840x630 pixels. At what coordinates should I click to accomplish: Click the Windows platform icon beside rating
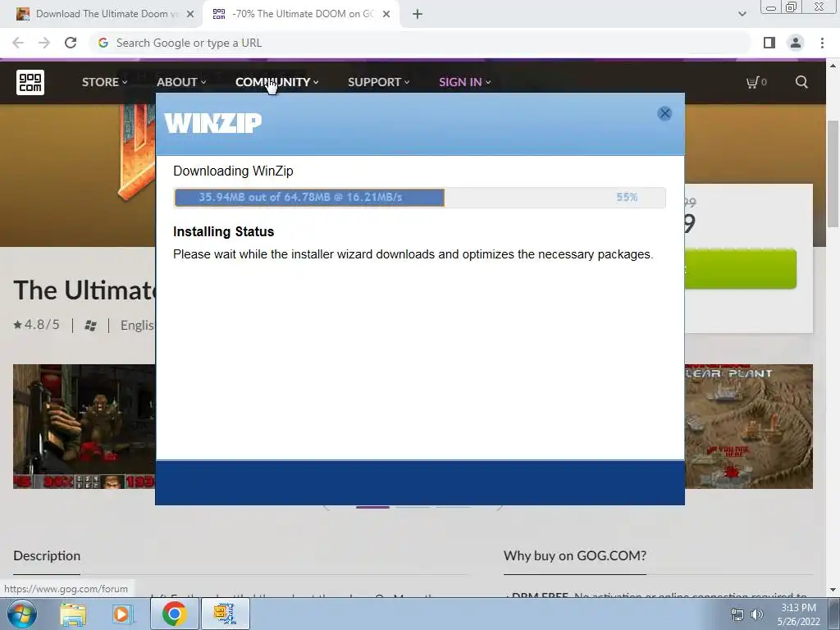pos(90,326)
